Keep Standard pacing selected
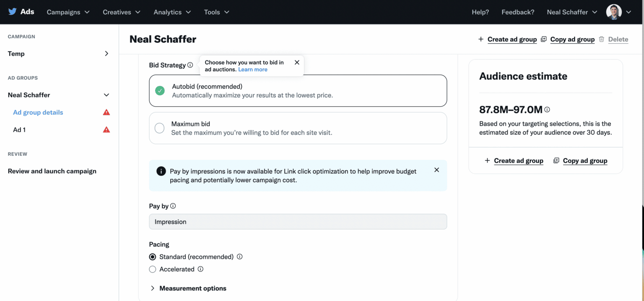The width and height of the screenshot is (644, 301). tap(153, 257)
